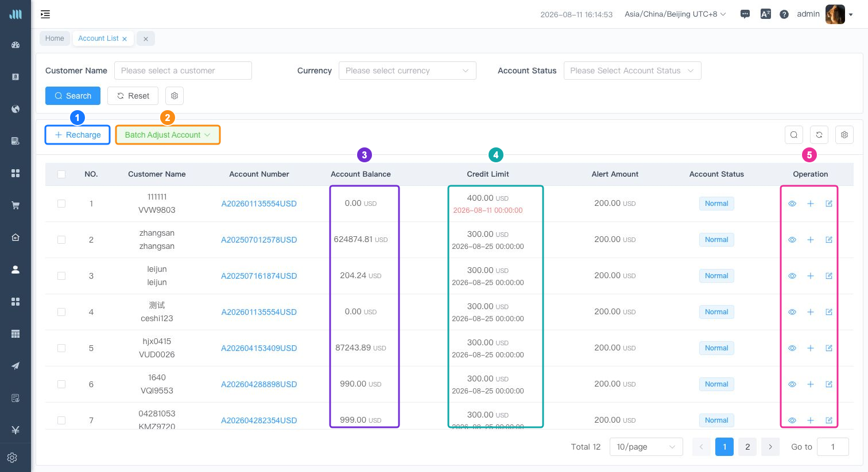Click the Credit Limit column header
868x472 pixels.
point(488,174)
